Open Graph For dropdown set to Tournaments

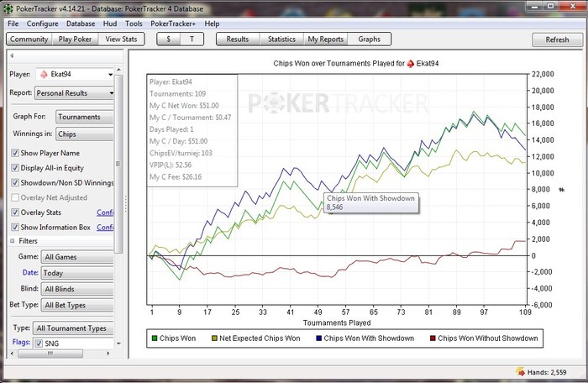84,117
